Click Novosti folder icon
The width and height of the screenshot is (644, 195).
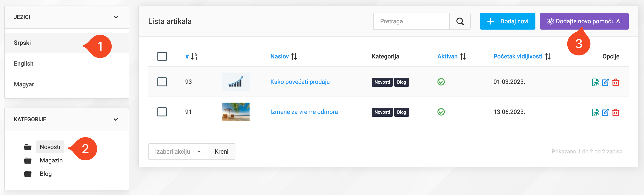pyautogui.click(x=28, y=147)
